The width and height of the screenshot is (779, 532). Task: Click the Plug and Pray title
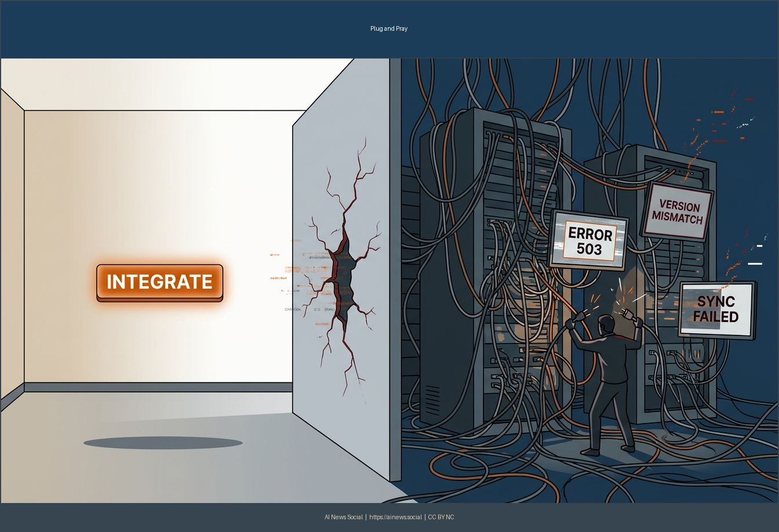pyautogui.click(x=389, y=28)
